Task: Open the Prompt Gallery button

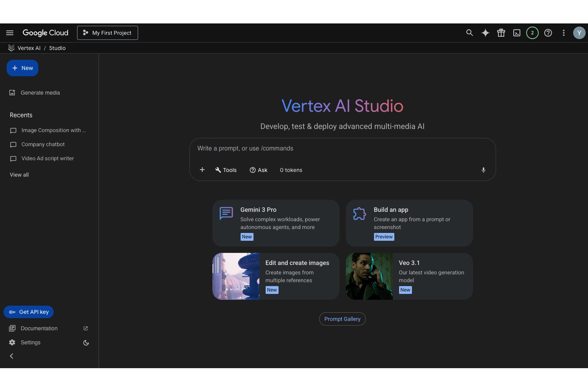Action: pos(342,319)
